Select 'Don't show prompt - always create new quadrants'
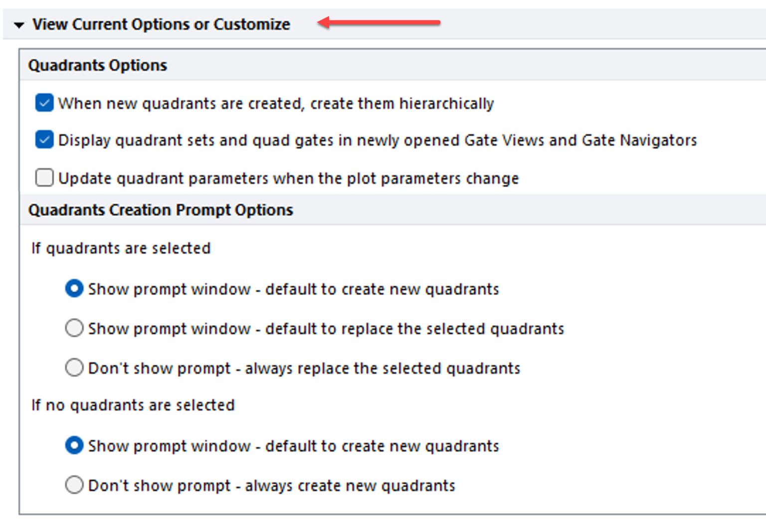Viewport: 766px width, 532px height. pyautogui.click(x=74, y=485)
